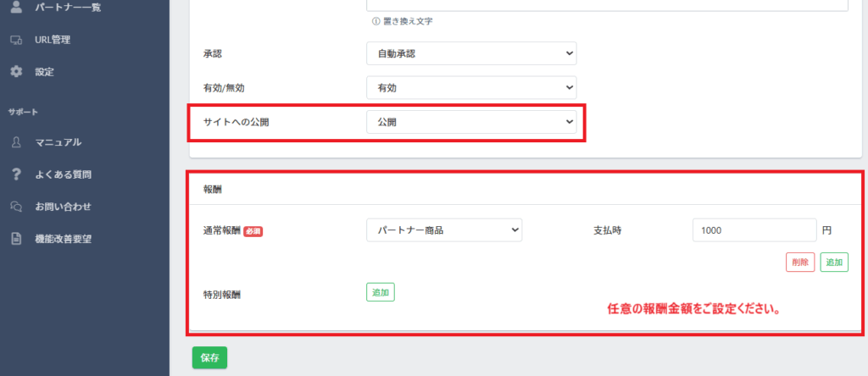The width and height of the screenshot is (868, 376).
Task: Open the 承認 dropdown showing 自動承認
Action: (x=471, y=53)
